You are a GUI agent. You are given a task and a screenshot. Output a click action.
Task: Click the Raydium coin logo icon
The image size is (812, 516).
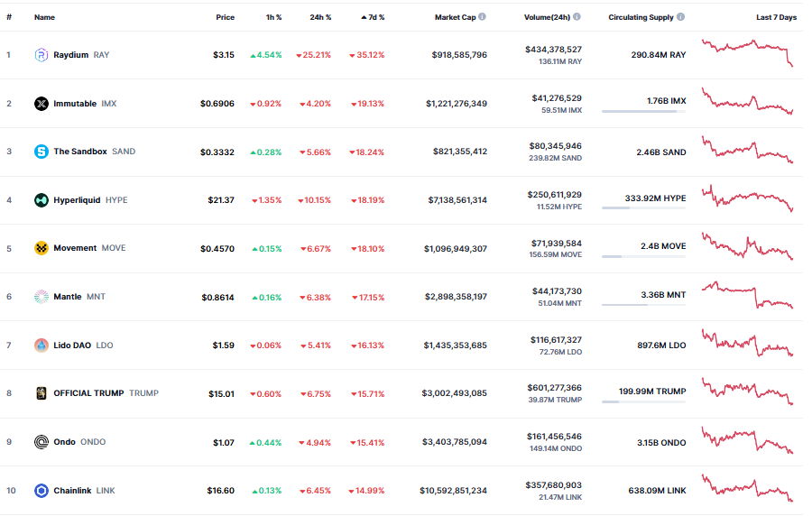pos(42,55)
